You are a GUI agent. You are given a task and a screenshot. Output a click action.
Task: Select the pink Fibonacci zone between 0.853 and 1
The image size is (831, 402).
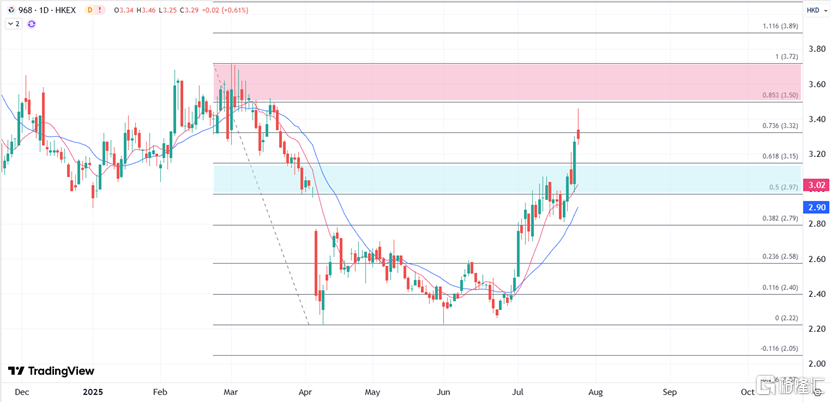tap(507, 82)
